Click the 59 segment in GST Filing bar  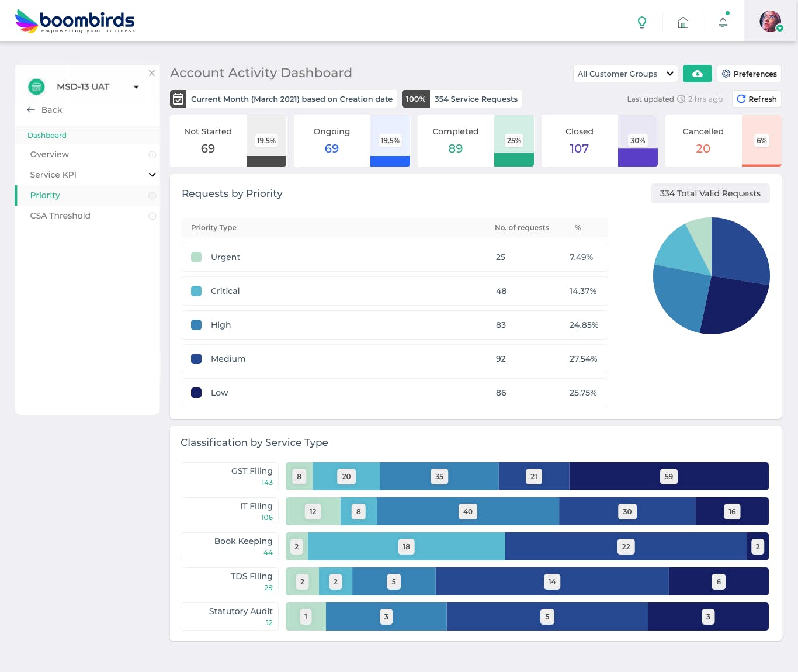(669, 476)
